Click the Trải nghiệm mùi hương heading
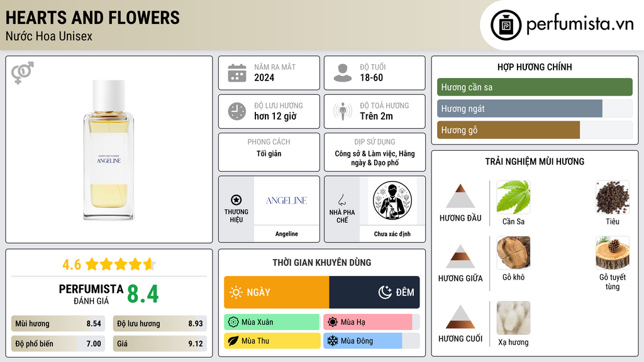Screen dimensions: 644x362 tap(535, 162)
